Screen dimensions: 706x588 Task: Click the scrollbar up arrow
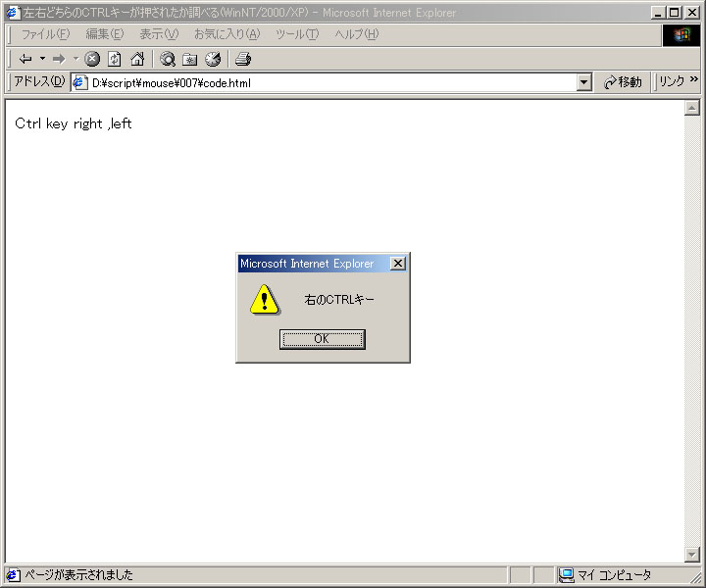click(x=691, y=108)
